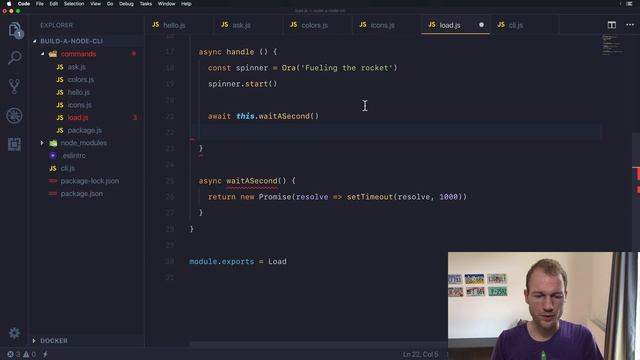The width and height of the screenshot is (640, 360).
Task: Click the horizontal scrollbar under the editor
Action: tap(318, 344)
